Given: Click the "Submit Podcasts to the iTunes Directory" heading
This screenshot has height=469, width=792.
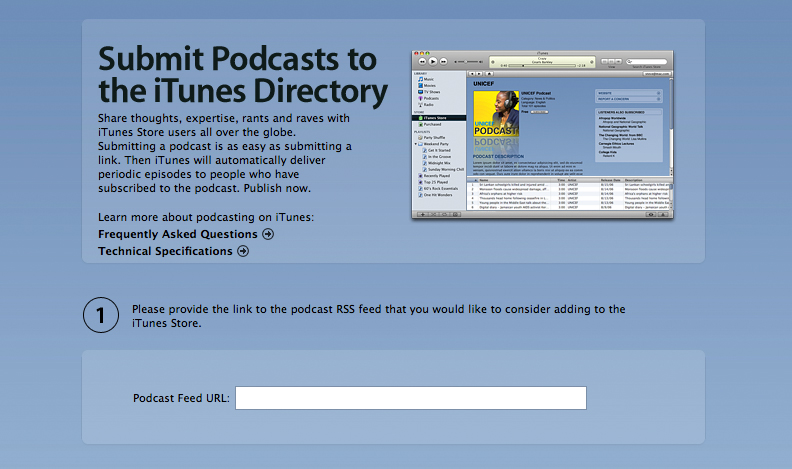Looking at the screenshot, I should coord(243,75).
